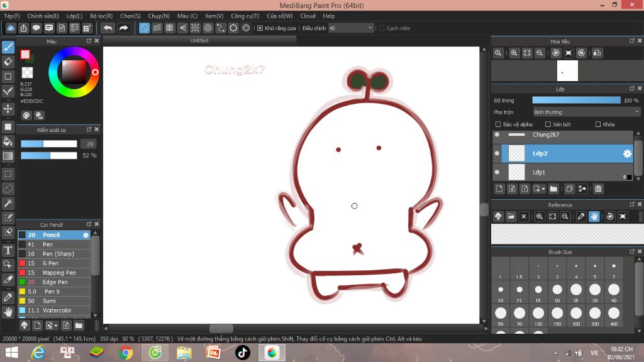This screenshot has height=362, width=644.
Task: Open the Lớp(L) menu
Action: 74,16
